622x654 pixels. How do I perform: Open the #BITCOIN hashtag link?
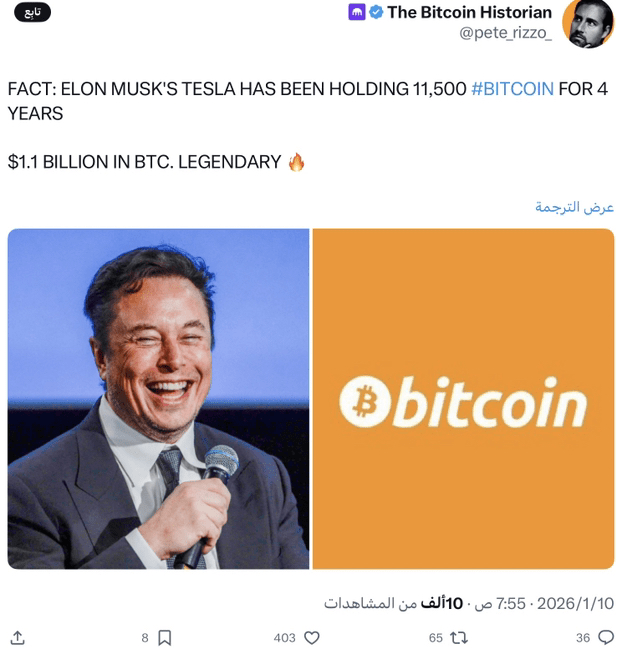[x=512, y=89]
